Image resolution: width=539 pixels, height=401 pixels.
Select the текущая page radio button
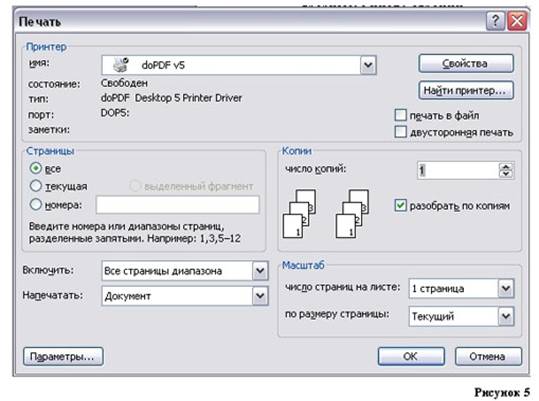click(x=35, y=186)
